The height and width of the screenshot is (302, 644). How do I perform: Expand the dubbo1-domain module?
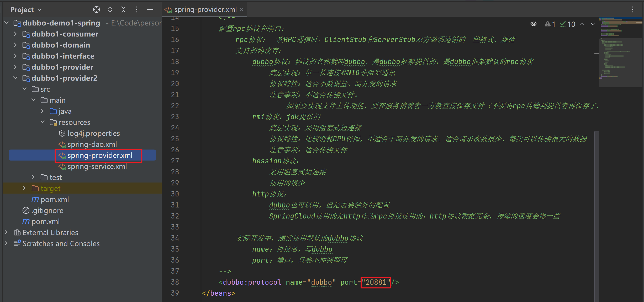tap(15, 45)
